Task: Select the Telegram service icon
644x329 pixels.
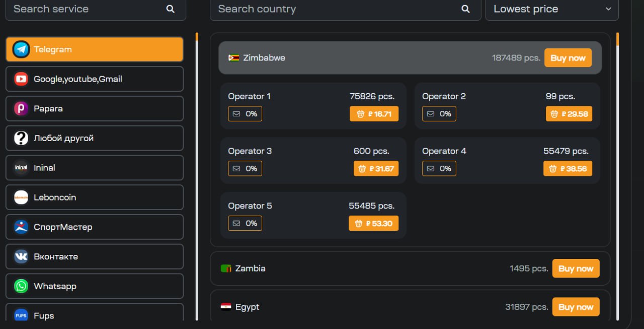Action: click(x=21, y=49)
